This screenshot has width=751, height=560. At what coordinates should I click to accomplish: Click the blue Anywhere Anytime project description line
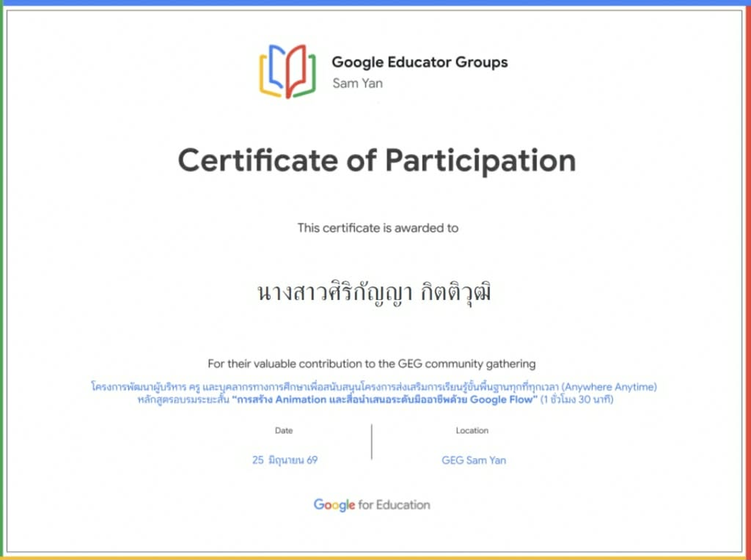(x=374, y=387)
